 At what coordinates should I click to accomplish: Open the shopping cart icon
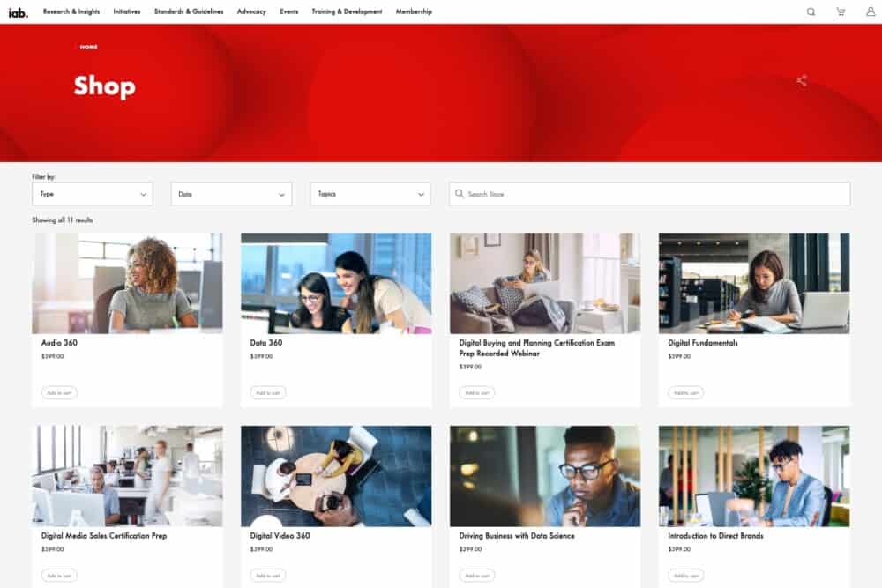(x=841, y=11)
